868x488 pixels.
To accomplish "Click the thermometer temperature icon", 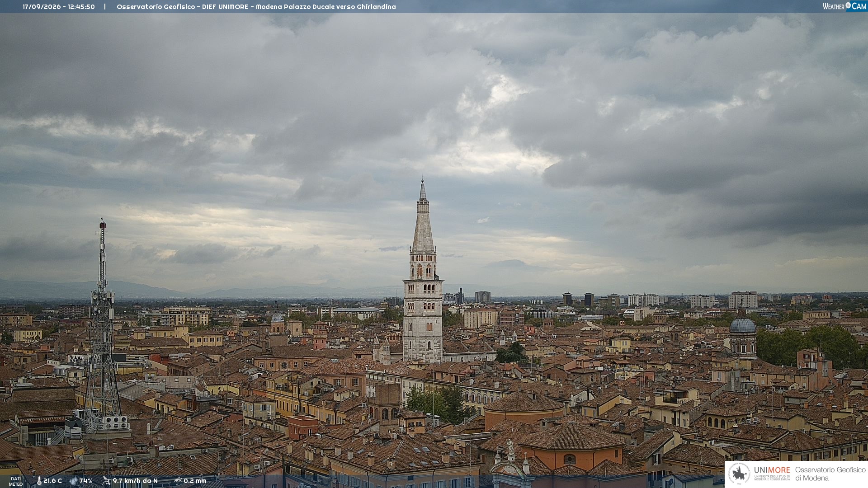I will tap(39, 481).
